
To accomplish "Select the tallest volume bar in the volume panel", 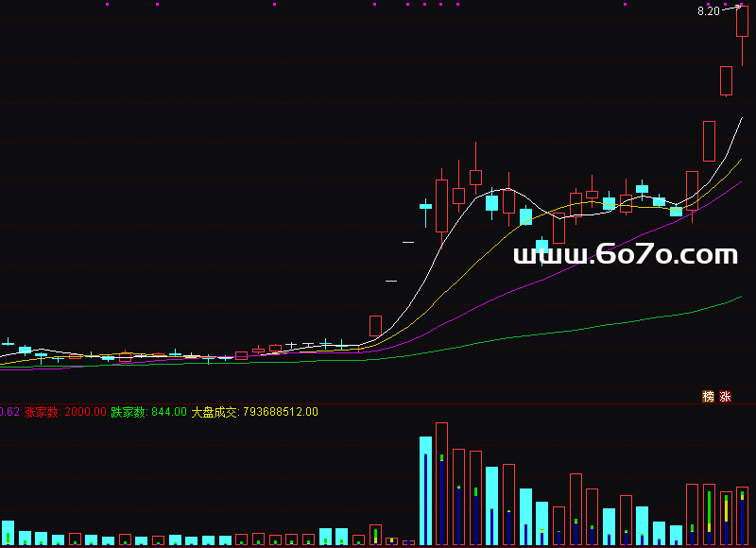I will [441, 484].
